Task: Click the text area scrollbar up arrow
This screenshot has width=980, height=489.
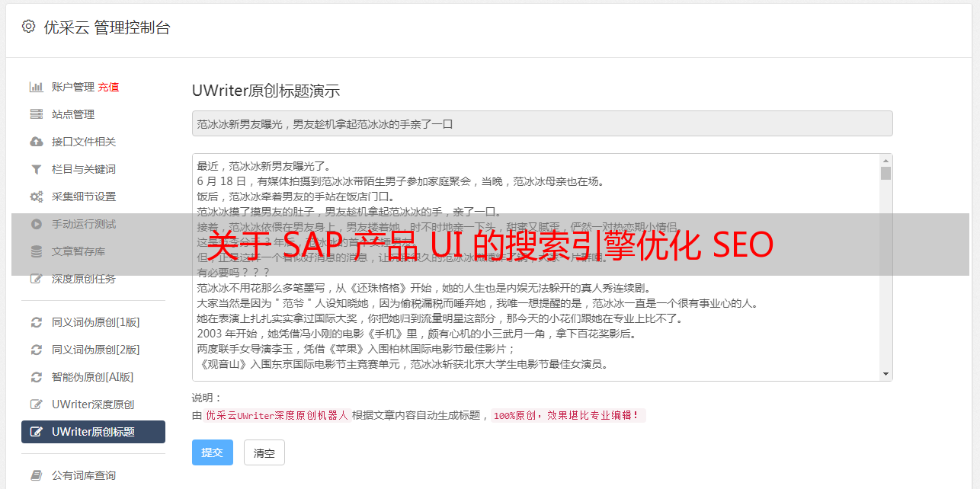Action: coord(886,161)
